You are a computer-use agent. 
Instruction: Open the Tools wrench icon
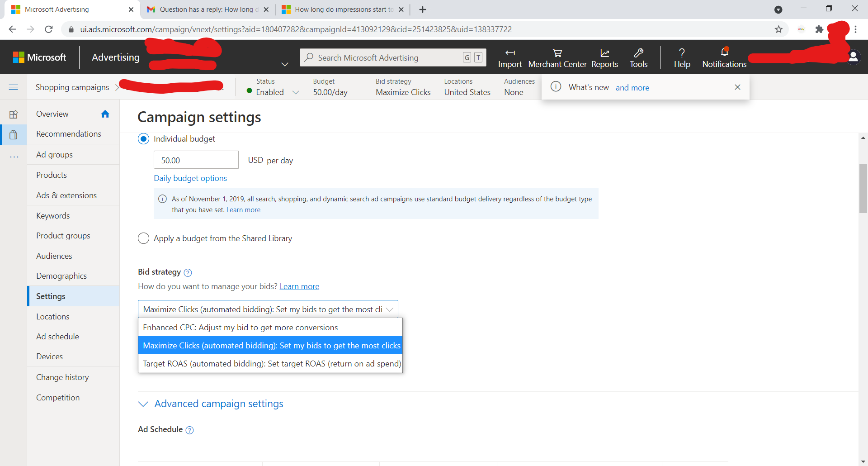639,53
